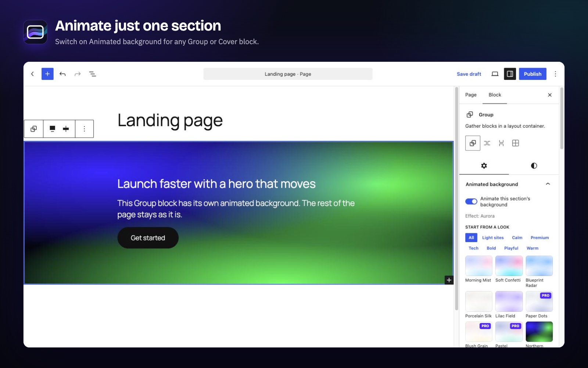Open the Styles half-circle tab
The width and height of the screenshot is (588, 368).
click(534, 166)
